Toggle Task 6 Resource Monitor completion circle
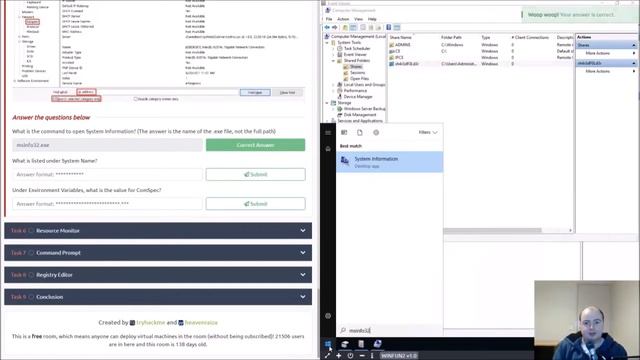The width and height of the screenshot is (640, 360). pos(31,231)
